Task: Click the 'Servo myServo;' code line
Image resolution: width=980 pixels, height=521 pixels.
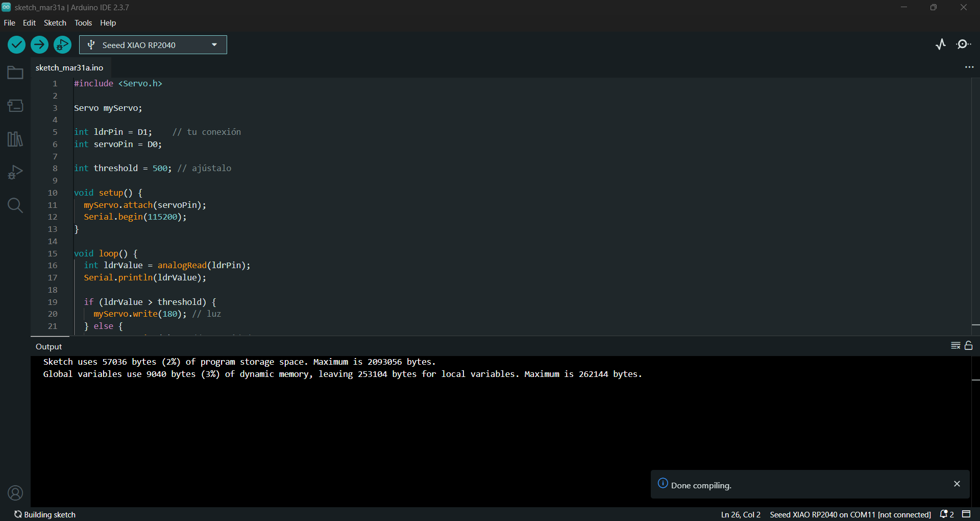Action: [x=108, y=108]
